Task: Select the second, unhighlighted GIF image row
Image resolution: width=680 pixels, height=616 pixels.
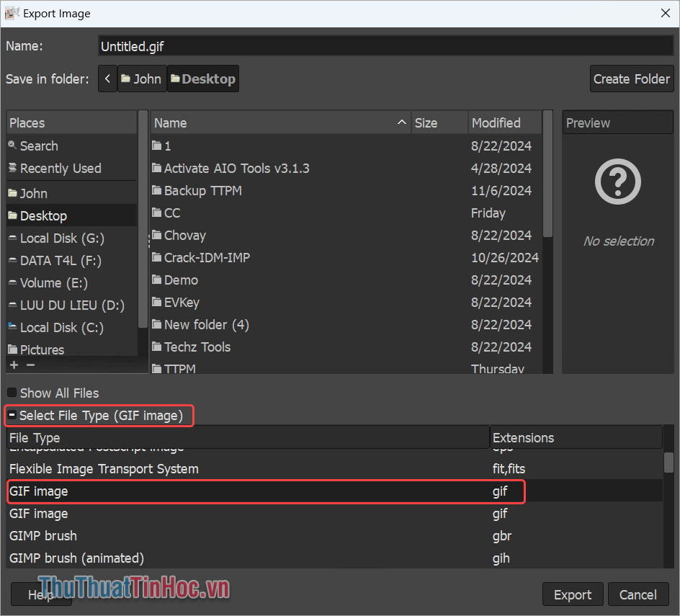Action: point(335,513)
